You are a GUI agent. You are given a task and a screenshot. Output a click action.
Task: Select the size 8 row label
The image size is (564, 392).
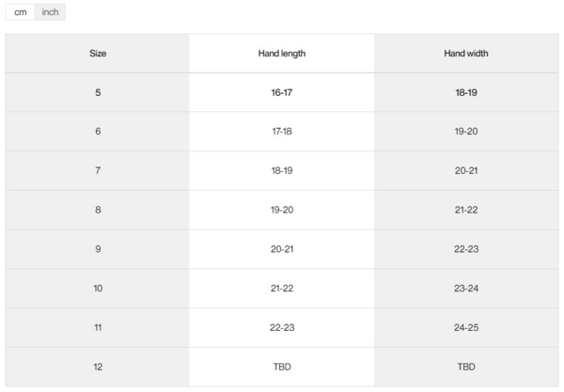[x=98, y=210]
